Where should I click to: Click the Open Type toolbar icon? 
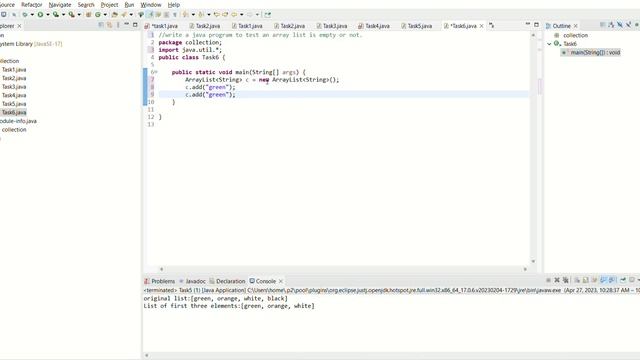pos(115,14)
